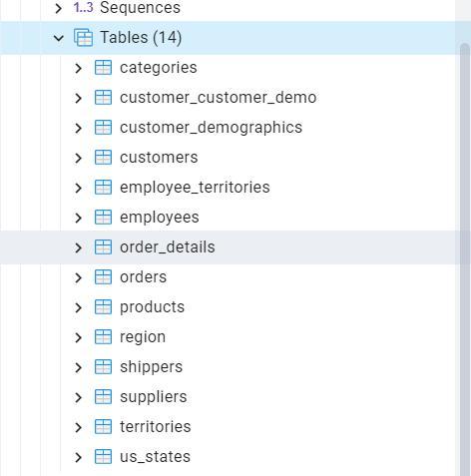The height and width of the screenshot is (476, 471).
Task: Click the orders table icon
Action: pyautogui.click(x=103, y=277)
